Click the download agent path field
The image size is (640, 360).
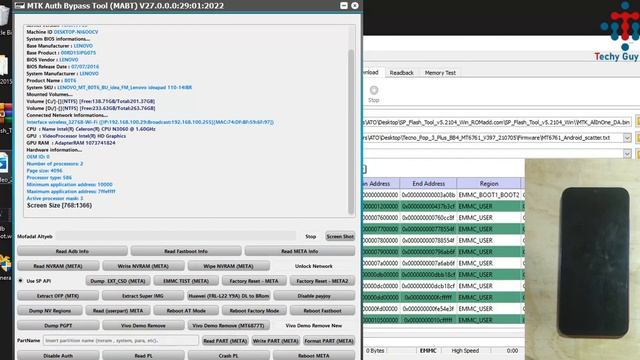click(497, 122)
